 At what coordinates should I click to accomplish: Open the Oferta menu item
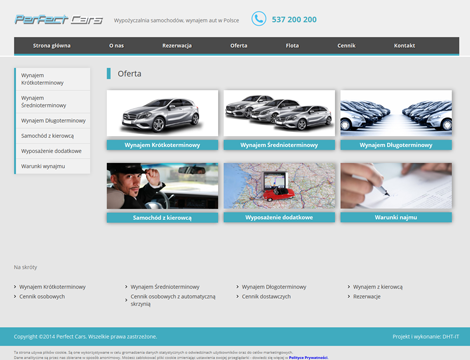pos(239,46)
